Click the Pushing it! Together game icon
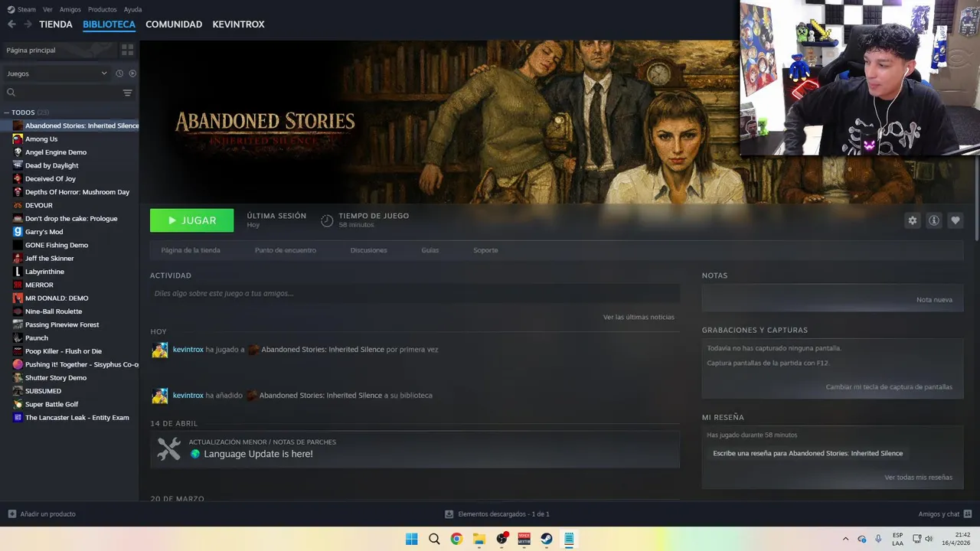This screenshot has width=980, height=551. click(18, 364)
